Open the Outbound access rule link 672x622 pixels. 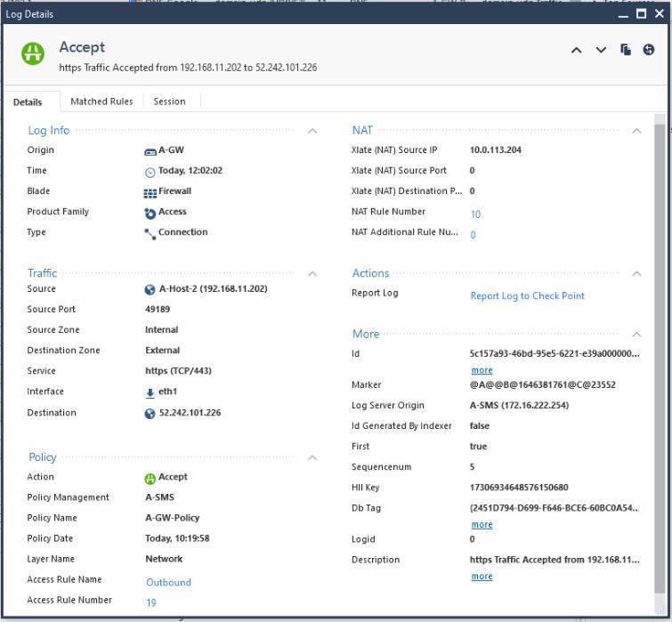(x=168, y=583)
